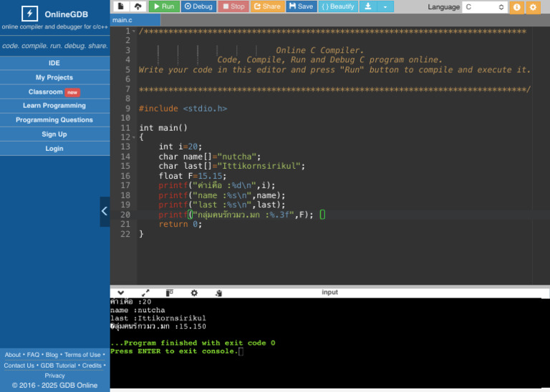Open the Blog link
Screen dimensions: 550x392
point(52,355)
